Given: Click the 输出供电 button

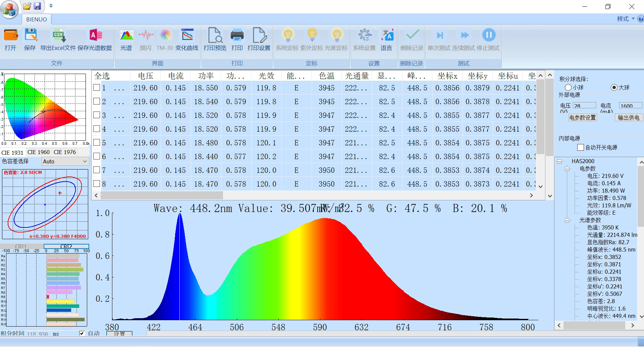Looking at the screenshot, I should point(628,118).
